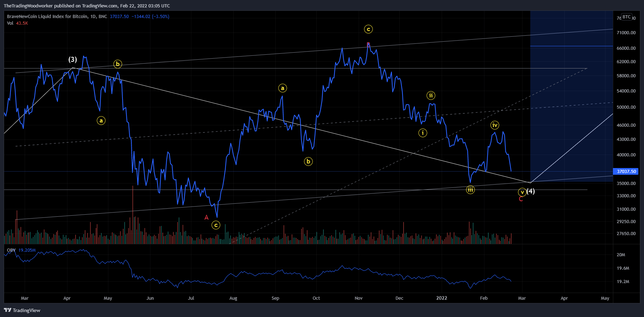Click the red C wave label below circled v

(x=521, y=199)
